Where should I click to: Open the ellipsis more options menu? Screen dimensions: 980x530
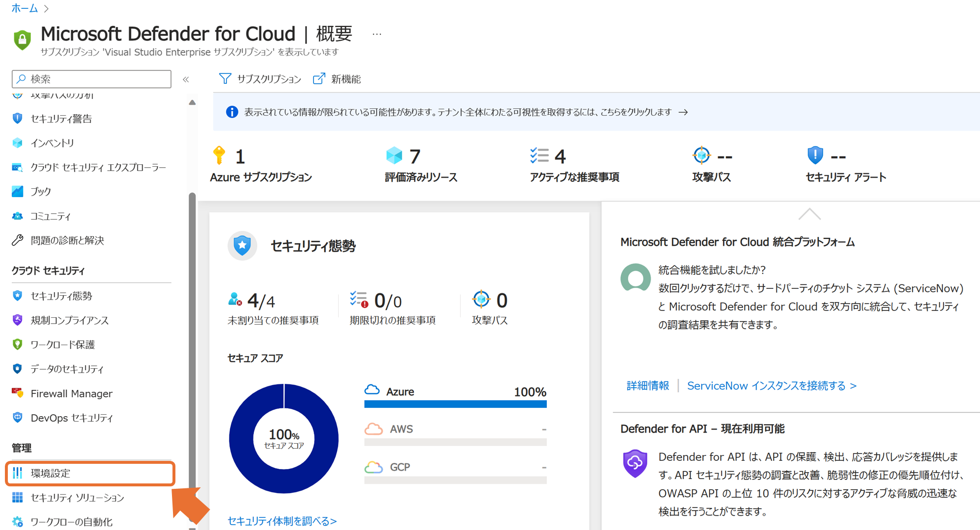pyautogui.click(x=376, y=34)
